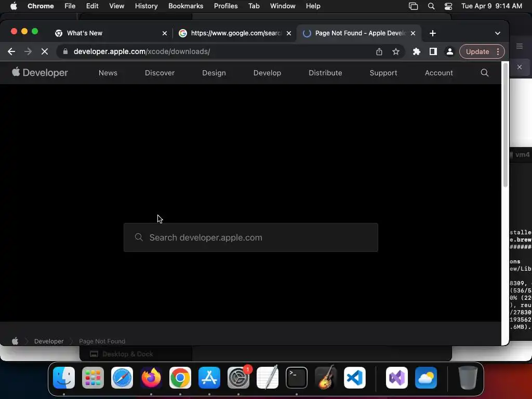The width and height of the screenshot is (532, 399).
Task: Open the Chrome three-dot menu
Action: click(x=498, y=51)
